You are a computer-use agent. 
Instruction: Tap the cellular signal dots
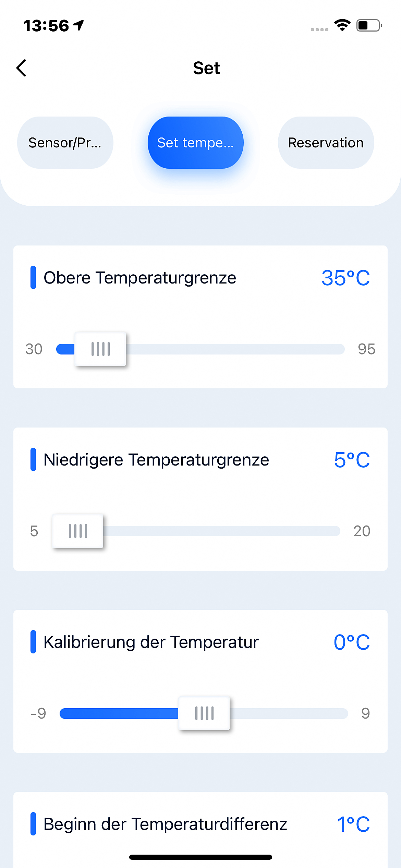[x=319, y=29]
